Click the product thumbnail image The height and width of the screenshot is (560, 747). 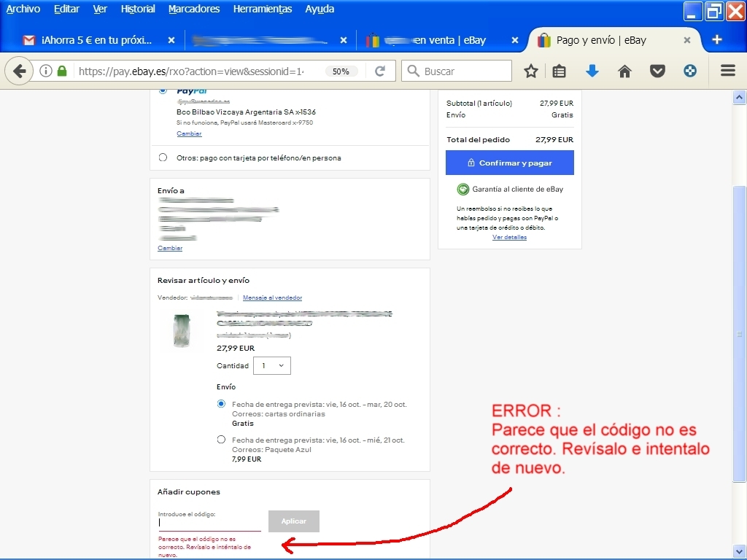pos(182,330)
